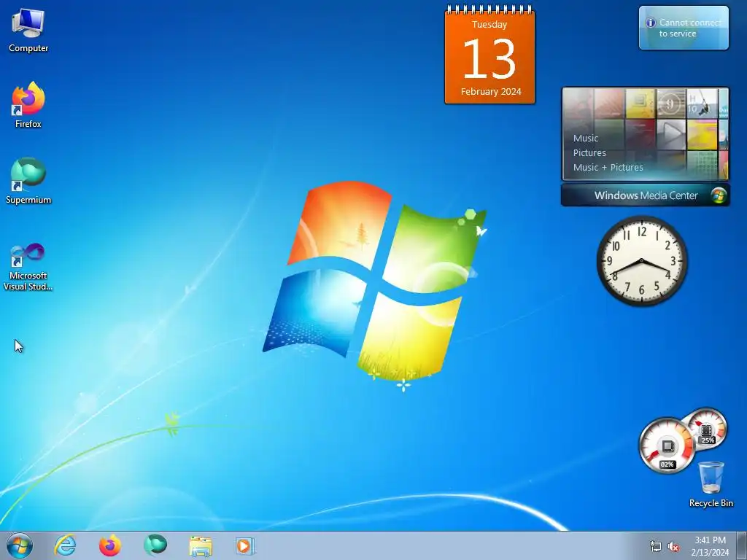Click the RAM usage dial showing 25%
The height and width of the screenshot is (560, 747).
point(708,429)
